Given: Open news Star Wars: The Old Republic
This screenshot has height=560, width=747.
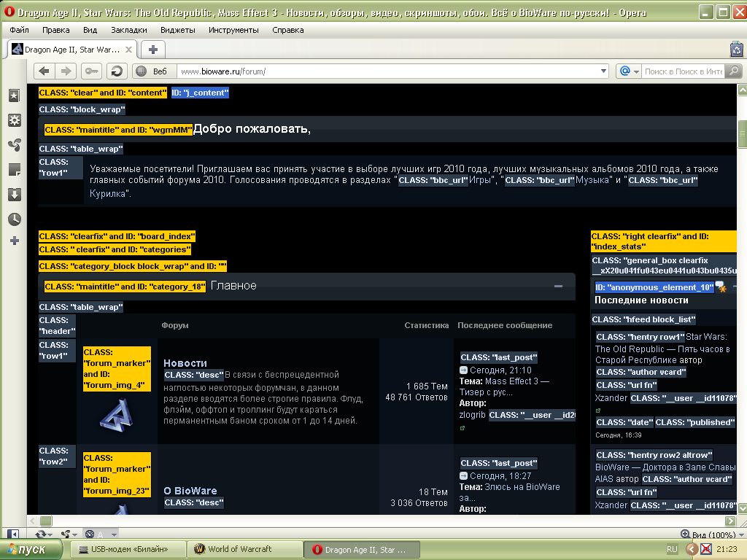Looking at the screenshot, I should (662, 349).
